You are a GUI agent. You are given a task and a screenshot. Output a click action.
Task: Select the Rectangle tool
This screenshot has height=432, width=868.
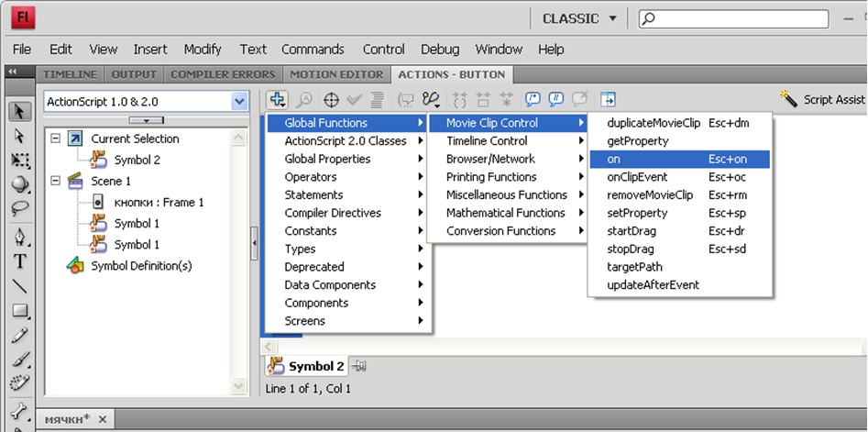pos(19,310)
